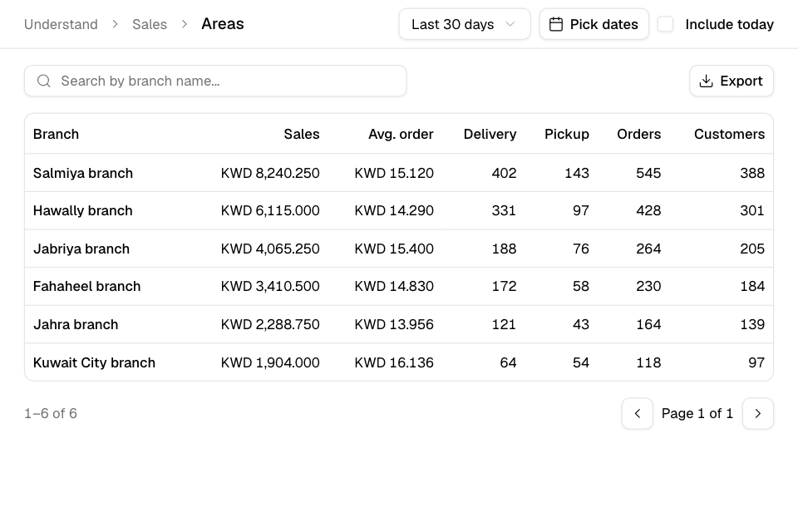Select Jahra branch row name
The image size is (798, 532).
click(76, 325)
